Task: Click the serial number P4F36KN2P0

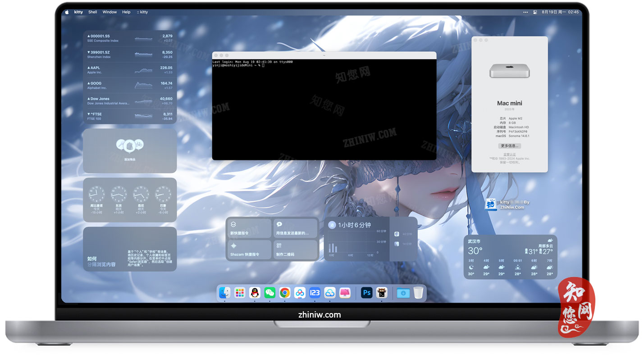Action: (519, 132)
